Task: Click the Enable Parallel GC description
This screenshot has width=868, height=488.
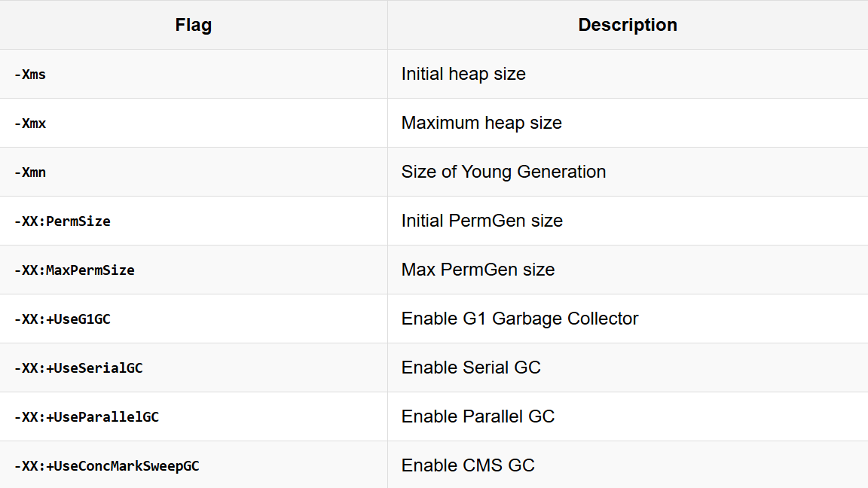Action: 478,416
